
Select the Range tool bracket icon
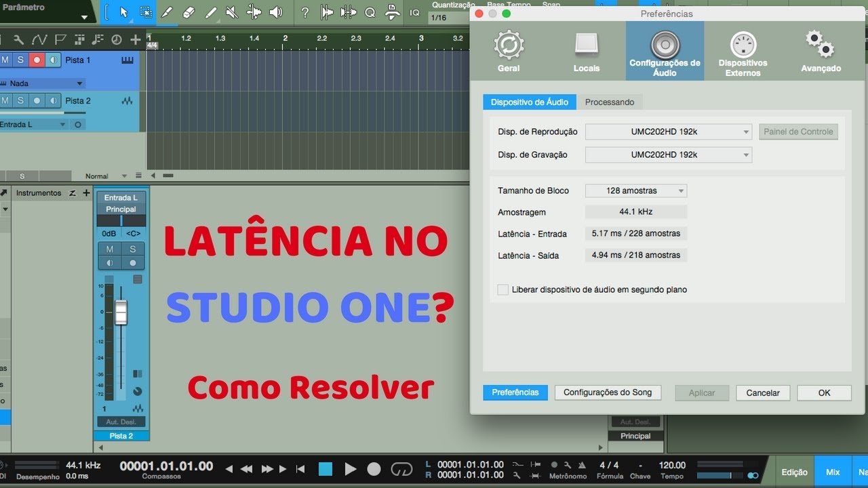coord(146,12)
